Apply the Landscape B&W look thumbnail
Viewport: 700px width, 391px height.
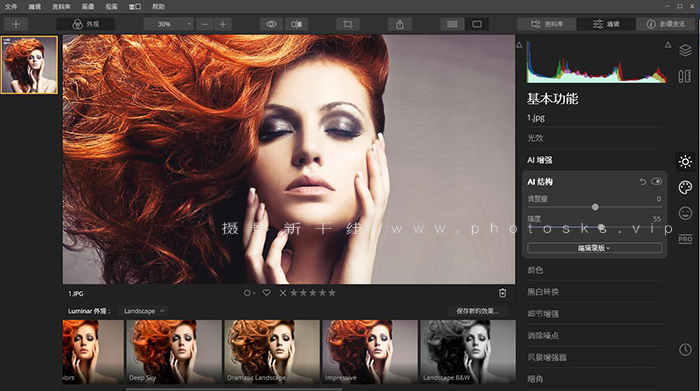tap(467, 351)
